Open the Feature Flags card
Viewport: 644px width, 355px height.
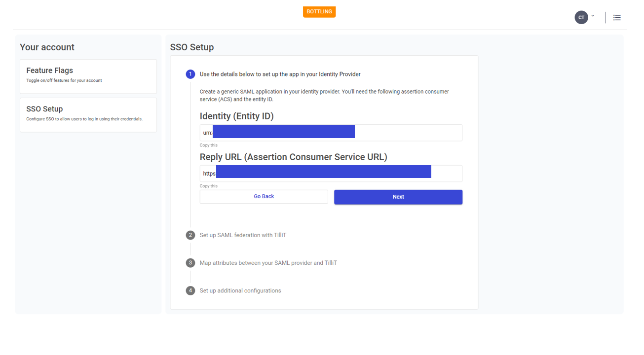click(88, 76)
